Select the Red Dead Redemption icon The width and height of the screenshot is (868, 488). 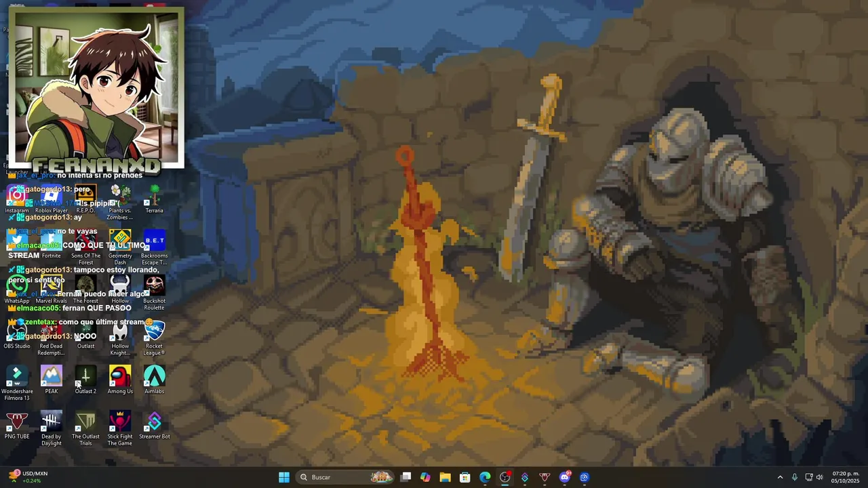pyautogui.click(x=52, y=338)
